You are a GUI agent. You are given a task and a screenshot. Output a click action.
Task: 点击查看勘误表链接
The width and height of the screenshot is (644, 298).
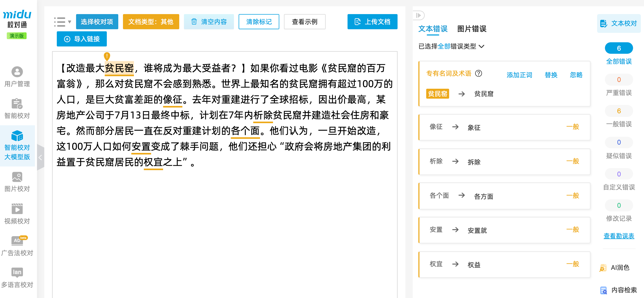coord(619,236)
